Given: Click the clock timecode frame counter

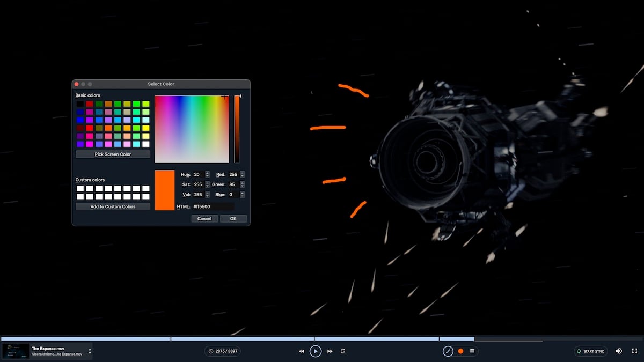Looking at the screenshot, I should (x=223, y=351).
